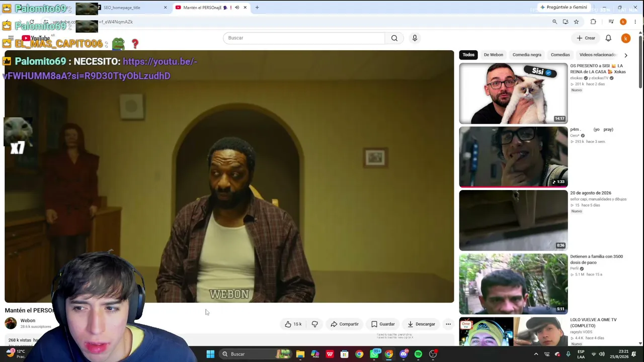Open the Detienen a familia video thumbnail
The height and width of the screenshot is (362, 644).
point(513,284)
